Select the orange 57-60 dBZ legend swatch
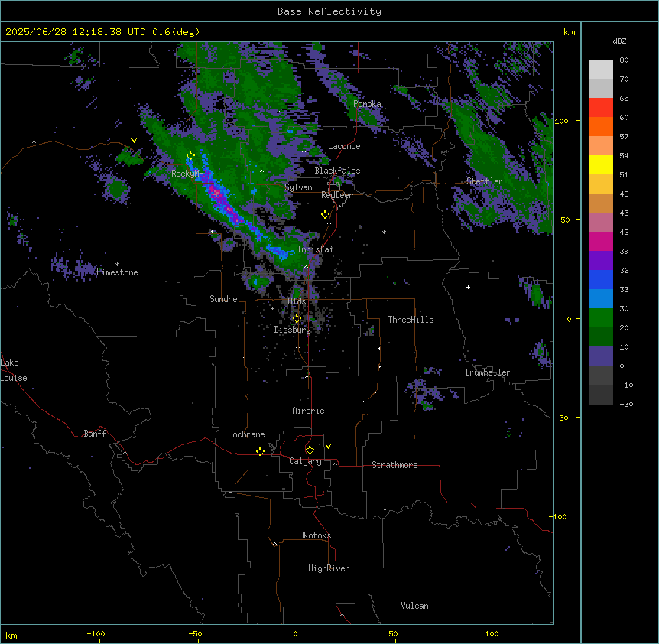The width and height of the screenshot is (659, 644). coord(601,126)
